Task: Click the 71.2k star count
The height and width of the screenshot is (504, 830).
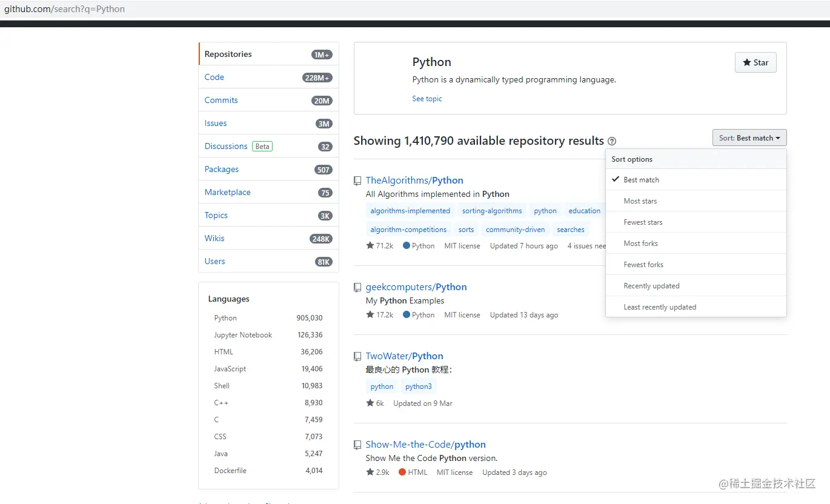Action: pos(380,246)
